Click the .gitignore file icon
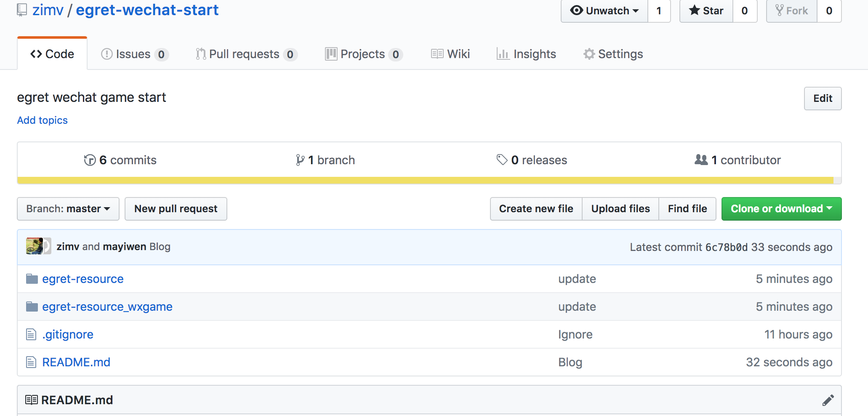Image resolution: width=868 pixels, height=416 pixels. click(x=31, y=334)
